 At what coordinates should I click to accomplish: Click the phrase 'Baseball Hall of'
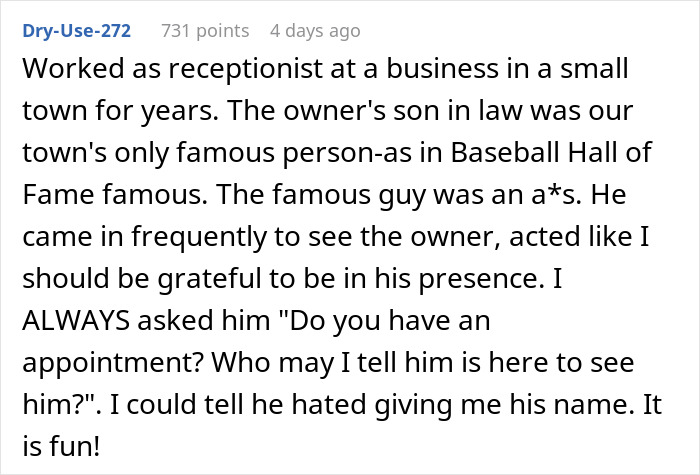(x=551, y=152)
